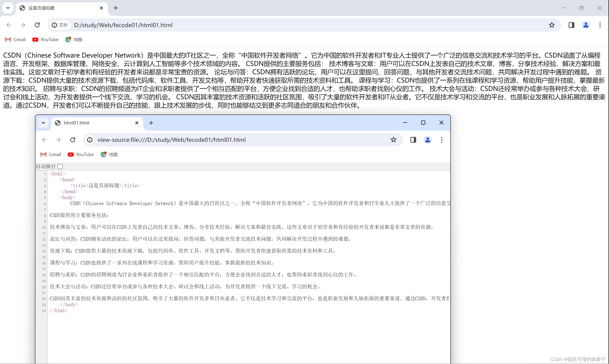609x364 pixels.
Task: Restore down the outer browser window
Action: click(582, 8)
